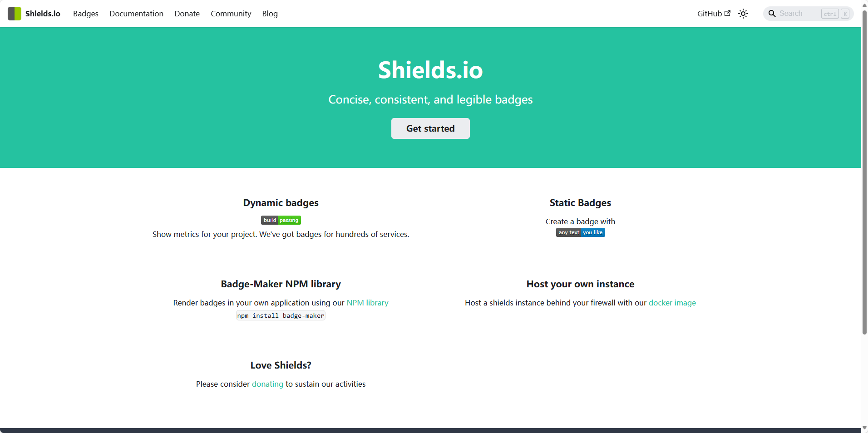Image resolution: width=868 pixels, height=433 pixels.
Task: Click the scrollbar down arrow
Action: coord(864,428)
